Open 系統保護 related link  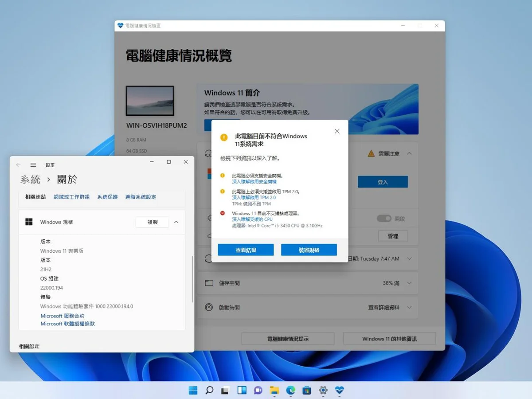pyautogui.click(x=108, y=197)
